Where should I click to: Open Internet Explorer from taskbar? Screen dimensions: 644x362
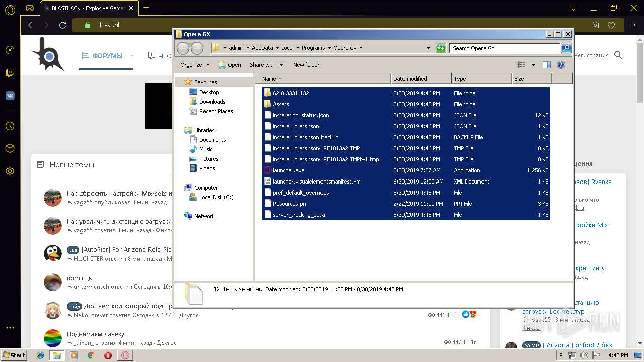click(x=40, y=355)
